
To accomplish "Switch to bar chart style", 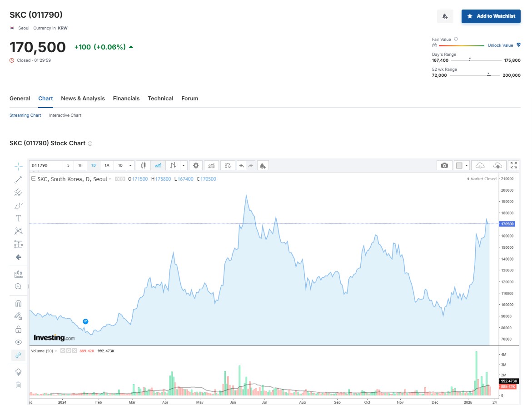I will [x=173, y=166].
